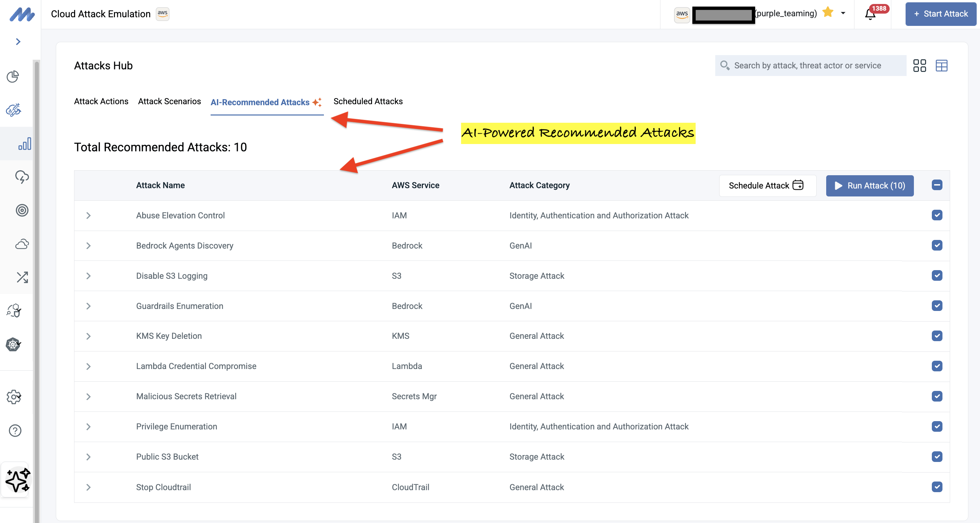Switch to grid card view icon

(919, 65)
